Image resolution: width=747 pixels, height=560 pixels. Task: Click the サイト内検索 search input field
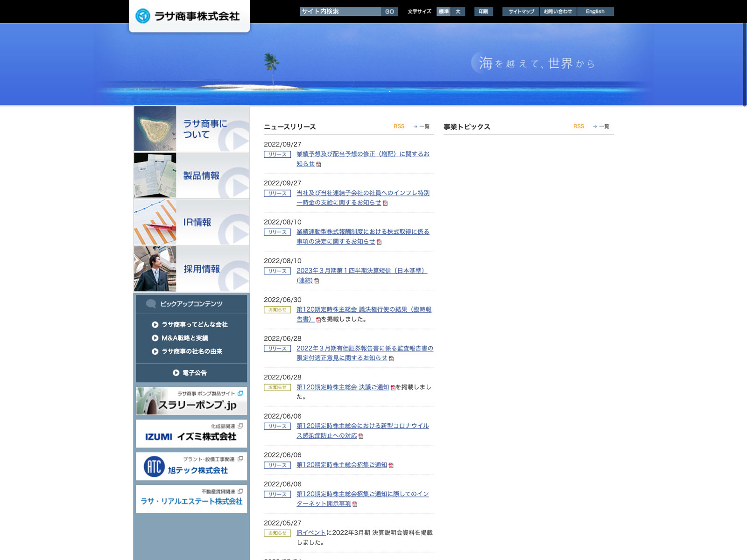point(340,12)
